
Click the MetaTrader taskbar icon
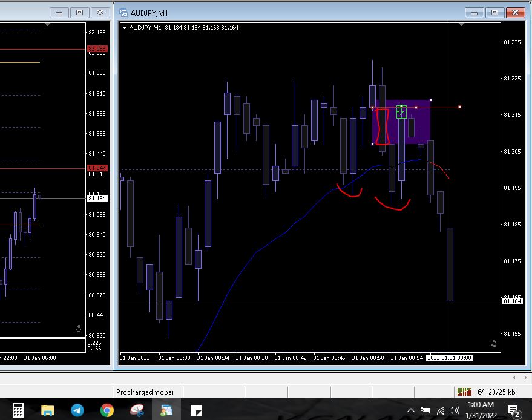pyautogui.click(x=166, y=410)
